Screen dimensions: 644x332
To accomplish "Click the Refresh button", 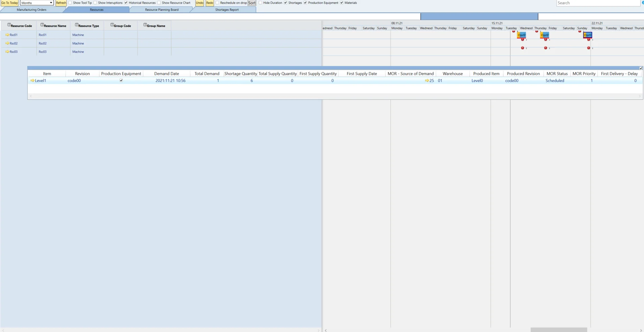I will click(x=61, y=3).
